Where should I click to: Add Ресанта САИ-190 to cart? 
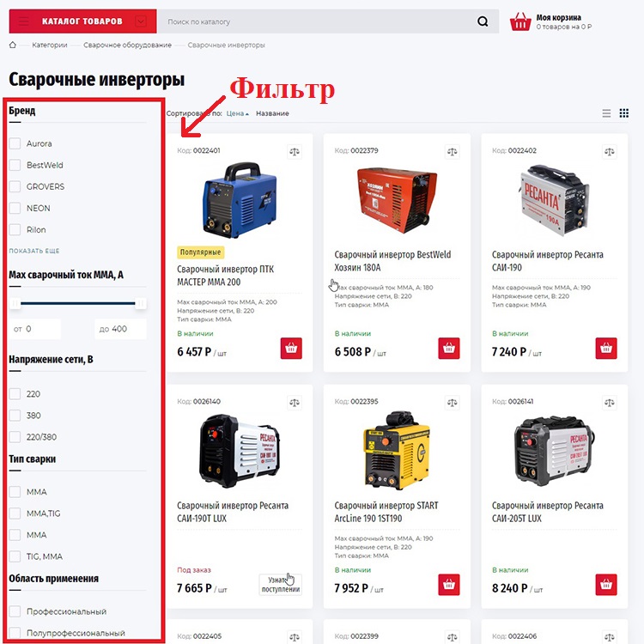click(606, 349)
